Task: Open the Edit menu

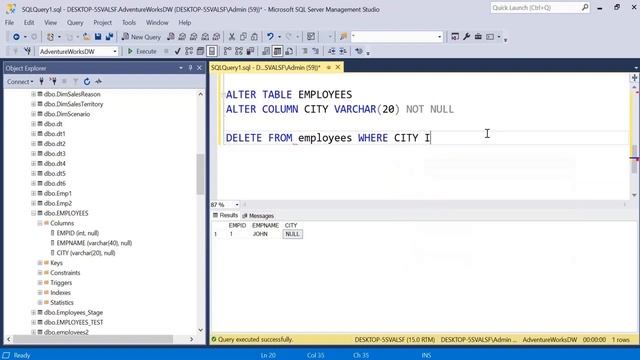Action: point(29,22)
